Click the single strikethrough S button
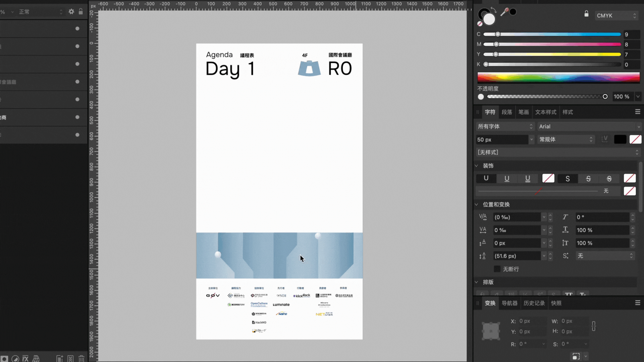The width and height of the screenshot is (644, 362). [x=588, y=179]
